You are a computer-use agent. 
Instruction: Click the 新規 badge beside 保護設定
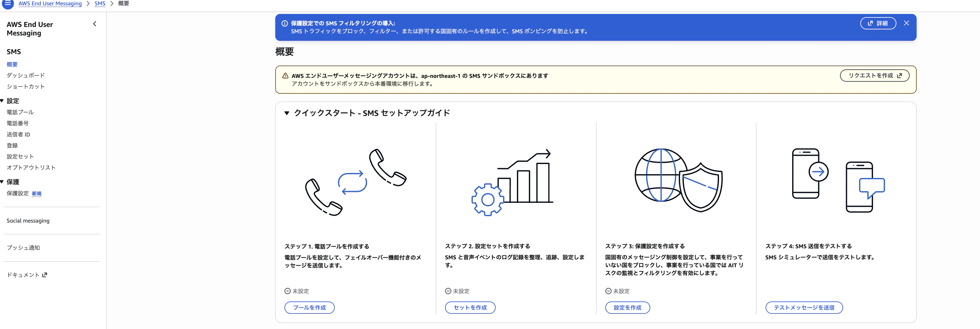(36, 193)
